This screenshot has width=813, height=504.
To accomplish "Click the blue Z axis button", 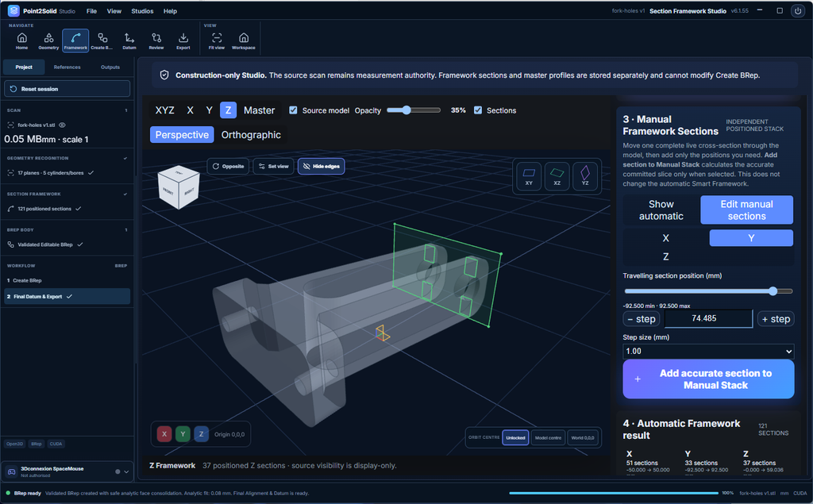I will (201, 434).
